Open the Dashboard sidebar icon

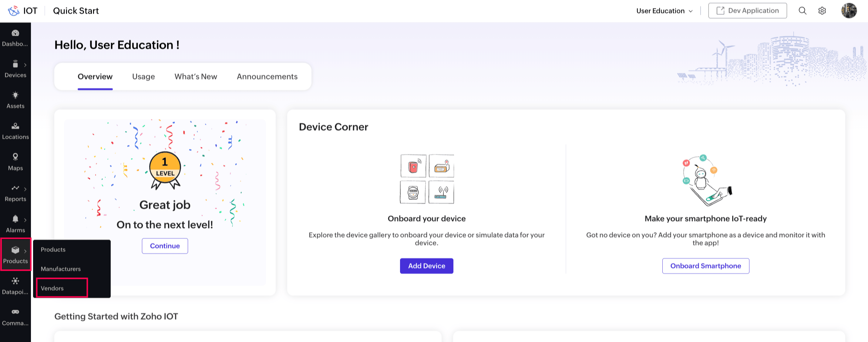tap(15, 33)
